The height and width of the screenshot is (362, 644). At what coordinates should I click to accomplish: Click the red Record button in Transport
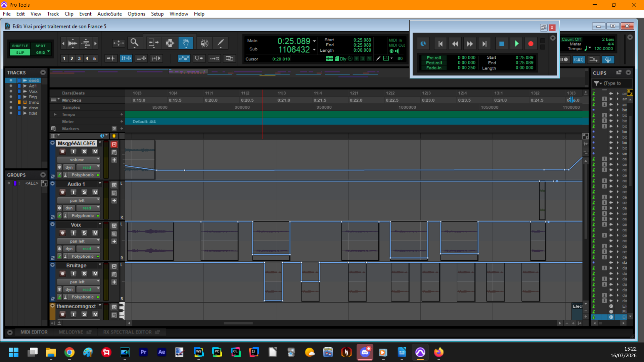(531, 44)
